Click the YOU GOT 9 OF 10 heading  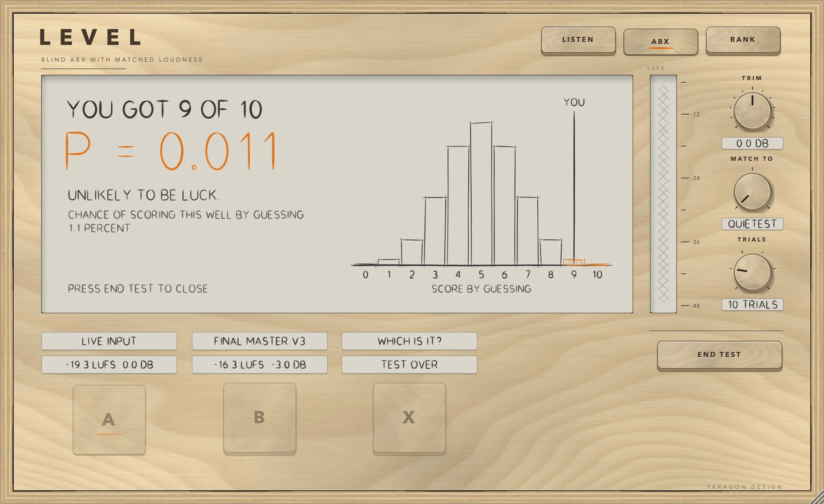164,109
